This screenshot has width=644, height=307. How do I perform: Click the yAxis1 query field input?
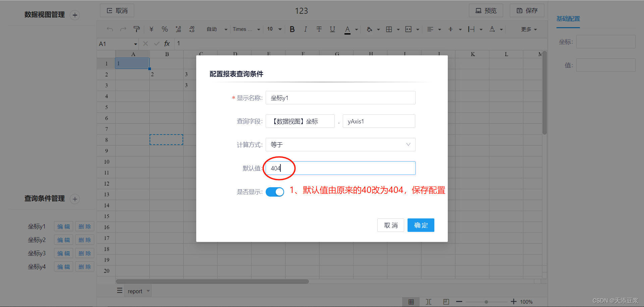click(x=379, y=121)
